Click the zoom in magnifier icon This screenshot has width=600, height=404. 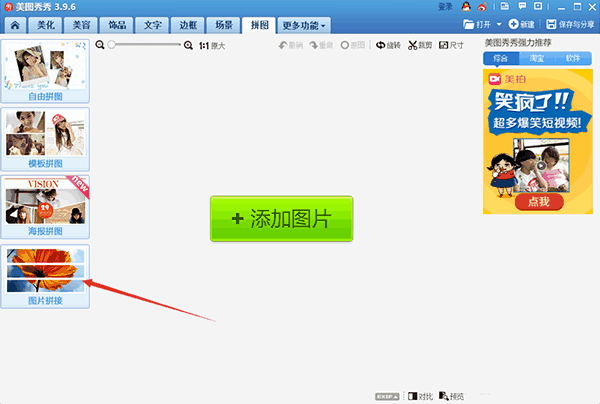[188, 46]
